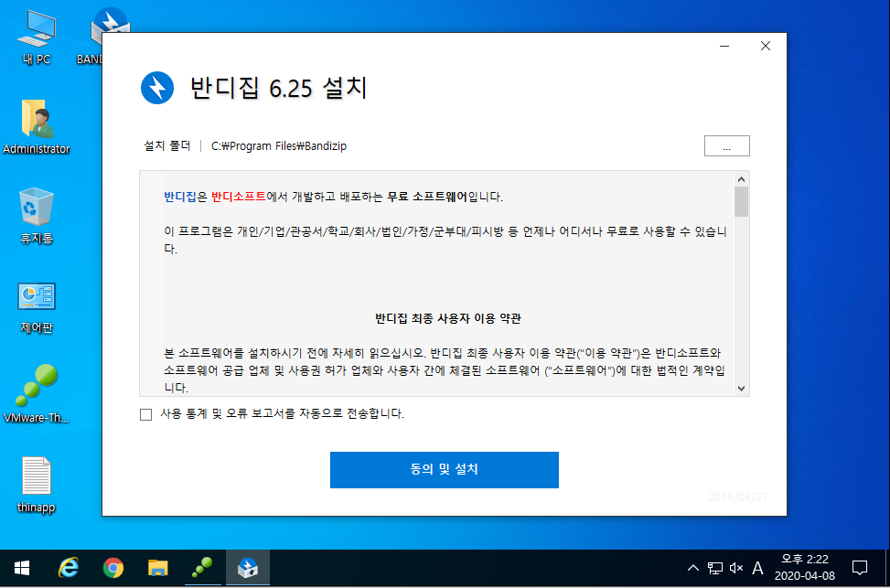Enable automatic usage statistics and error reports
This screenshot has width=890, height=588.
click(x=145, y=415)
